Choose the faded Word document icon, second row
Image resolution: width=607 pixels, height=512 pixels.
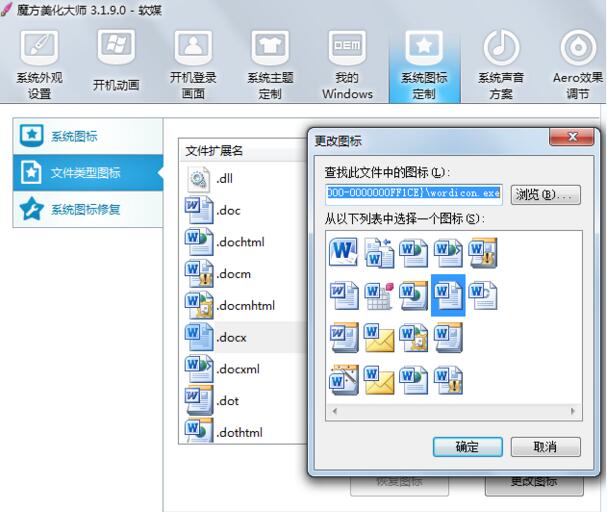483,296
